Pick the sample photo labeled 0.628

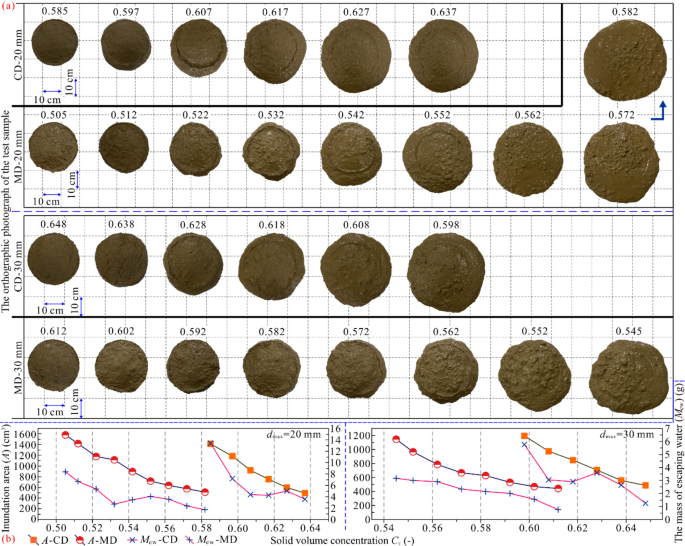pos(193,263)
